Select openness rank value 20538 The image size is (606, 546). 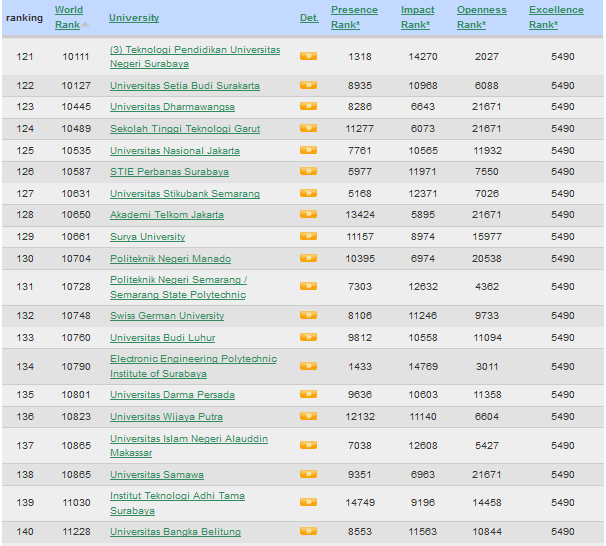tap(487, 259)
